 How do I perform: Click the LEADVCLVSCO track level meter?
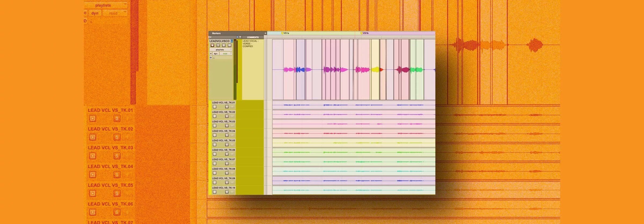point(236,69)
